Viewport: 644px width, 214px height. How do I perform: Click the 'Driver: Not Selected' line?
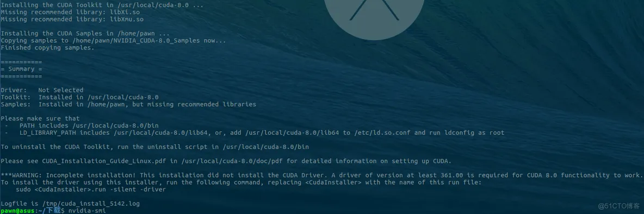tap(42, 90)
